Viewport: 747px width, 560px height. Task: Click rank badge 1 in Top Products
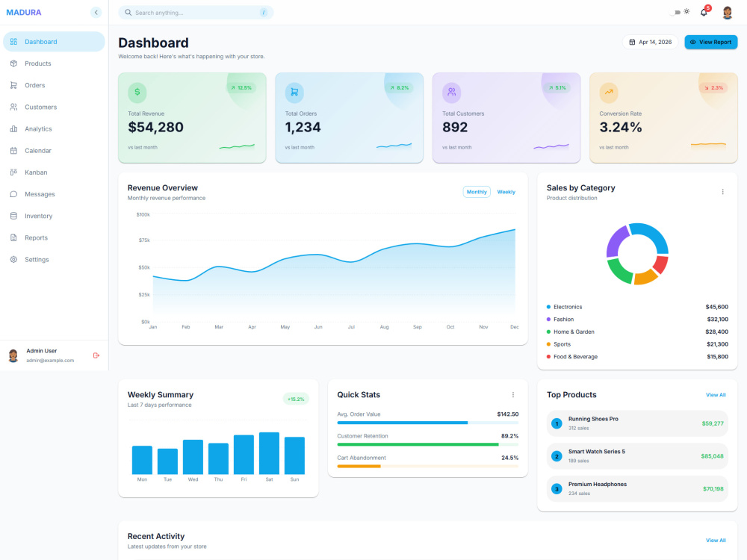pyautogui.click(x=557, y=423)
